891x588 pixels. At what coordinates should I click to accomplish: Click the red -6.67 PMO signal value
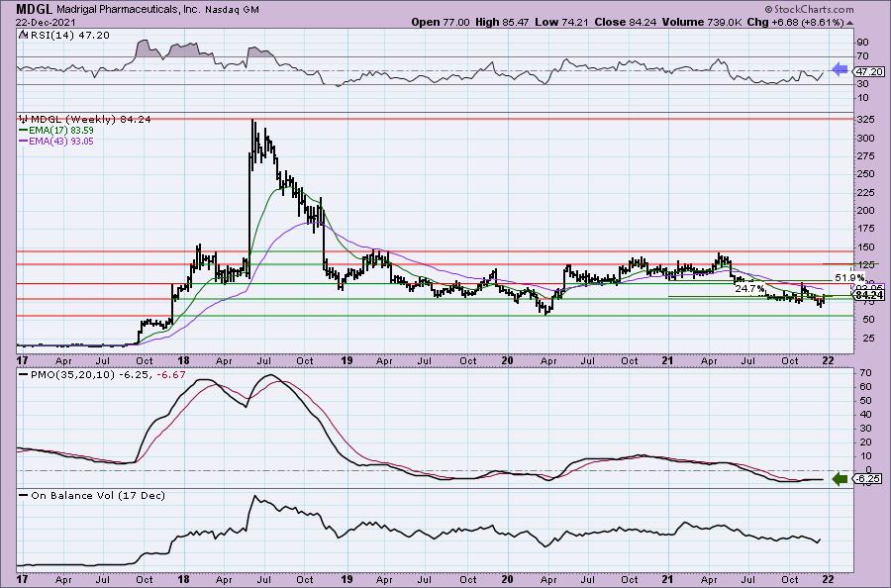point(173,375)
